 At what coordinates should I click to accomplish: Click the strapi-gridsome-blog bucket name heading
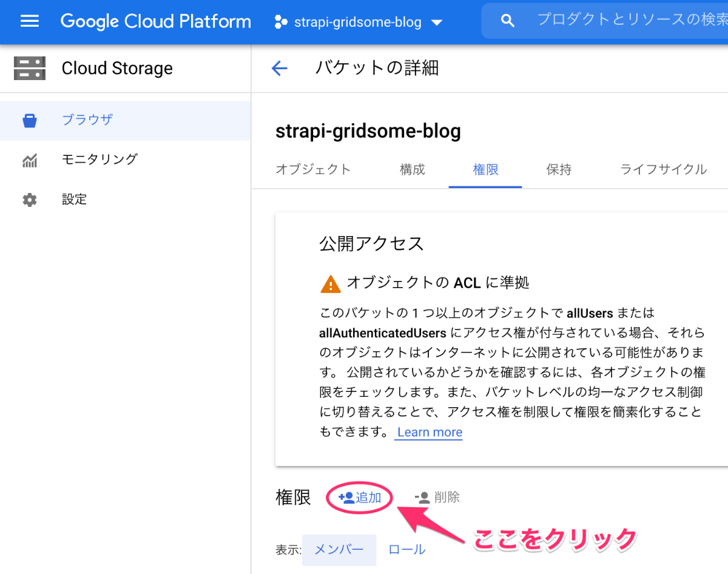click(368, 130)
